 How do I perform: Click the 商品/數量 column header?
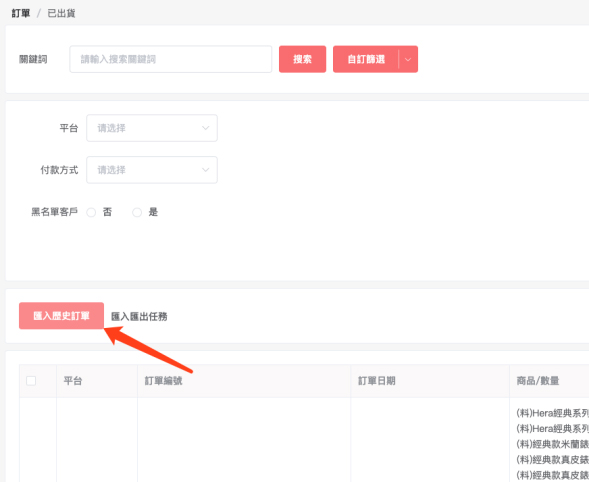click(538, 381)
